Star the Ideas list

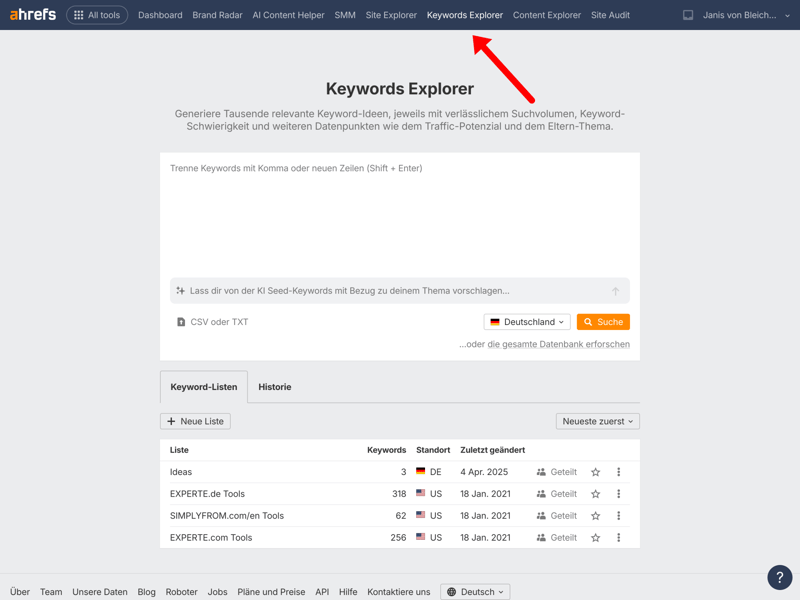pos(595,472)
